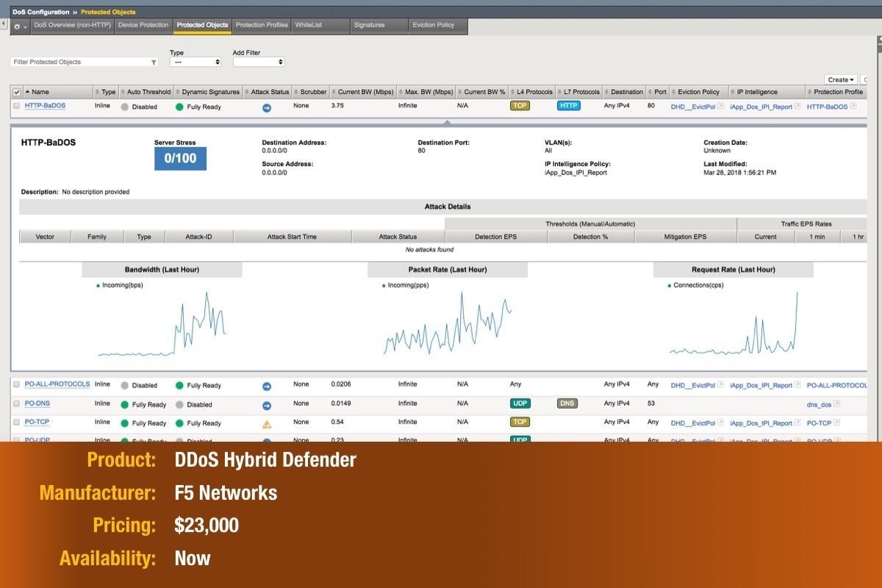The width and height of the screenshot is (882, 588).
Task: Click HTTP-BaDOS HTTP protocol badge
Action: pyautogui.click(x=568, y=105)
